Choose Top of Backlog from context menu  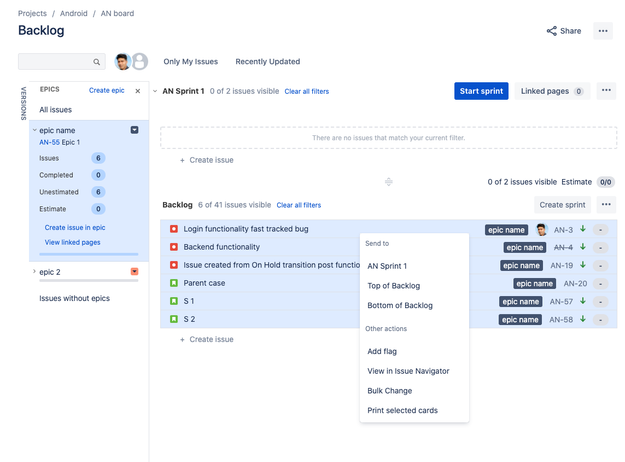394,286
